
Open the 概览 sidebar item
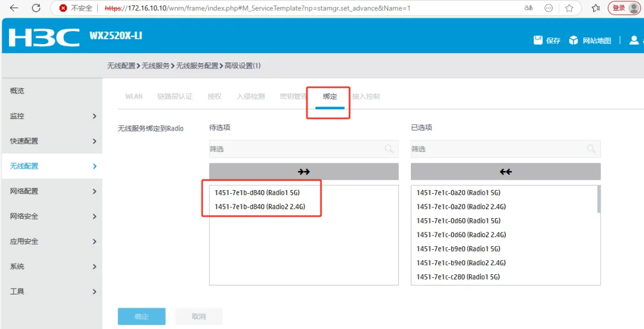(x=52, y=91)
